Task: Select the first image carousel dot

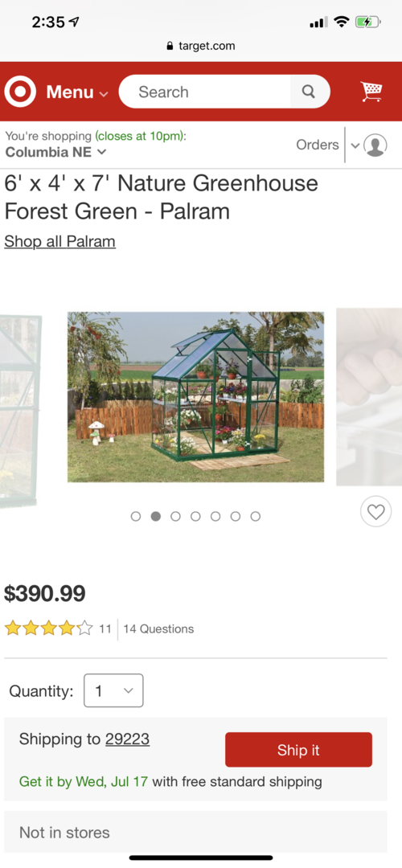Action: click(136, 517)
